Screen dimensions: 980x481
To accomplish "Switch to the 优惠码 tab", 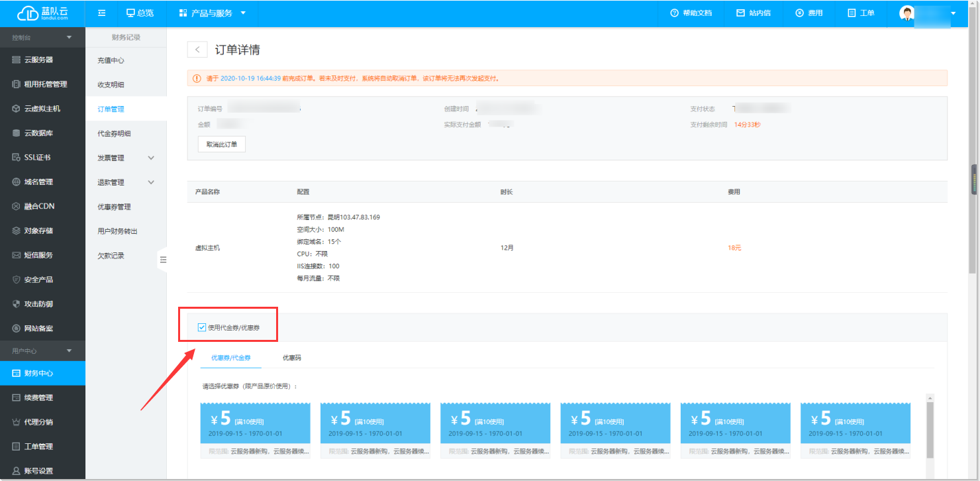I will coord(291,358).
